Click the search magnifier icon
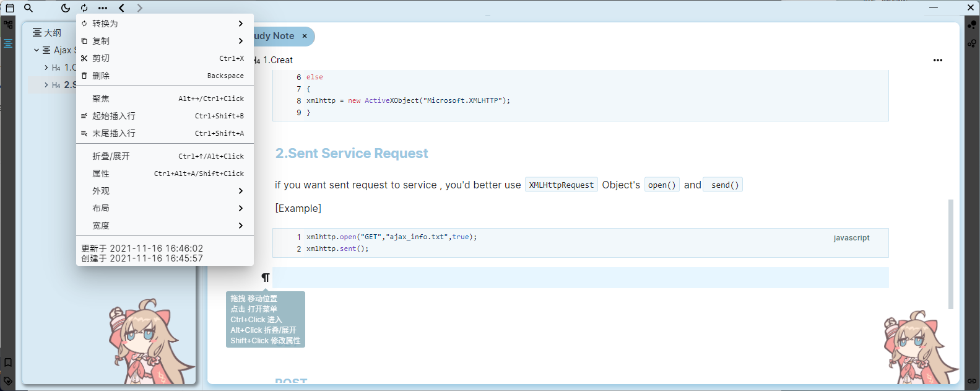The width and height of the screenshot is (980, 391). pos(28,8)
